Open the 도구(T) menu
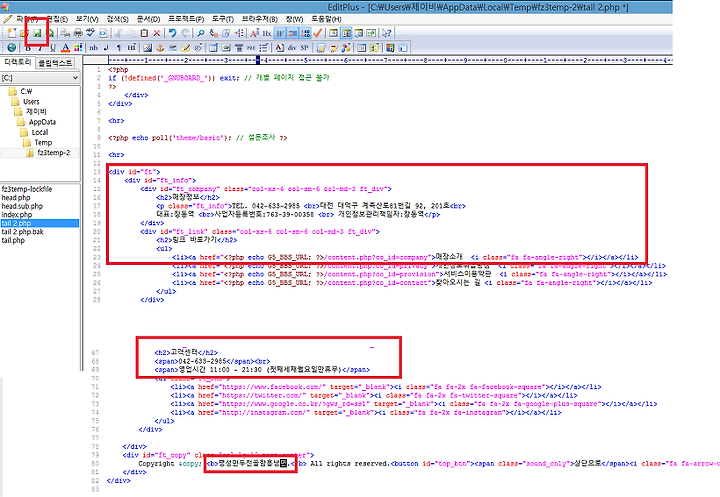Screen dimensions: 720x497 pos(223,19)
